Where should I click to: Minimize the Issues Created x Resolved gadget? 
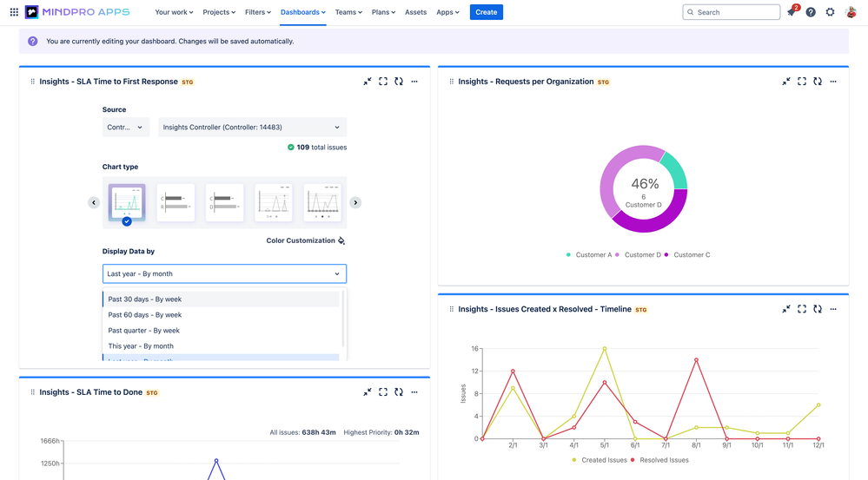pos(786,309)
